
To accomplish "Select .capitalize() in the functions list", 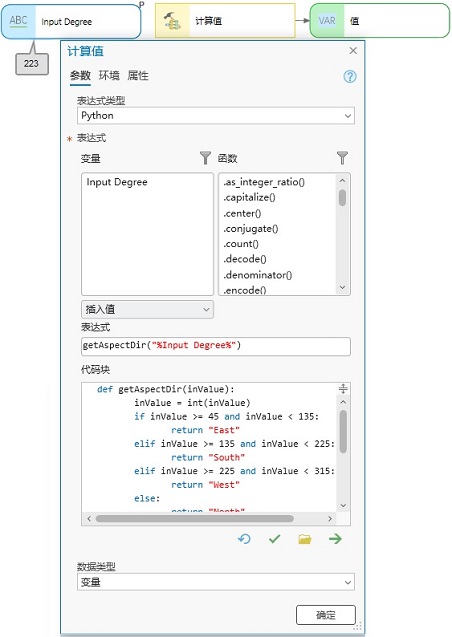I will coord(249,197).
